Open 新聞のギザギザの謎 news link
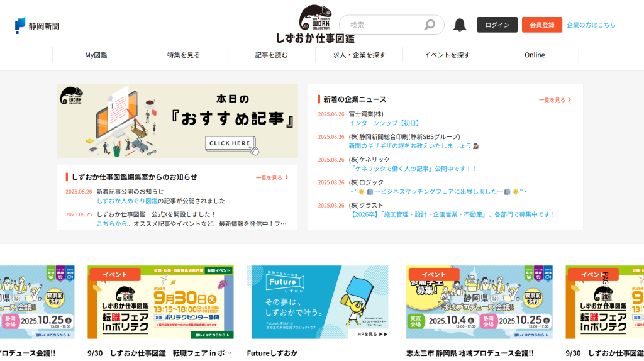Screen dimensions: 644x361 (x=414, y=146)
